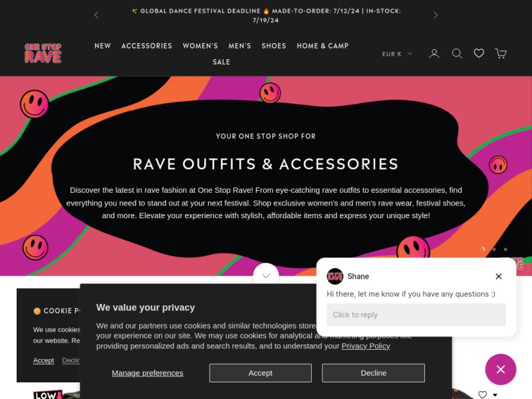Click the scroll-down chevron below banner
The height and width of the screenshot is (399, 532).
[x=266, y=275]
